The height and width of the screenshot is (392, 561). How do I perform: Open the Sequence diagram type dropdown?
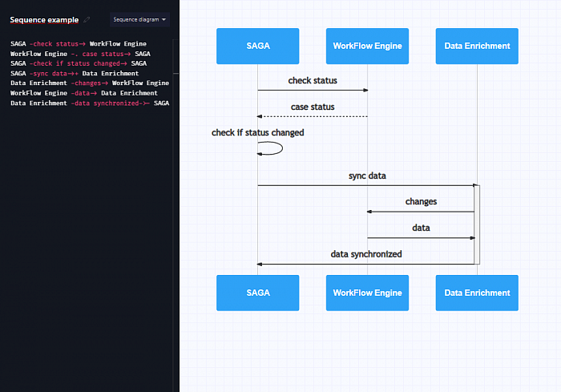(x=139, y=20)
